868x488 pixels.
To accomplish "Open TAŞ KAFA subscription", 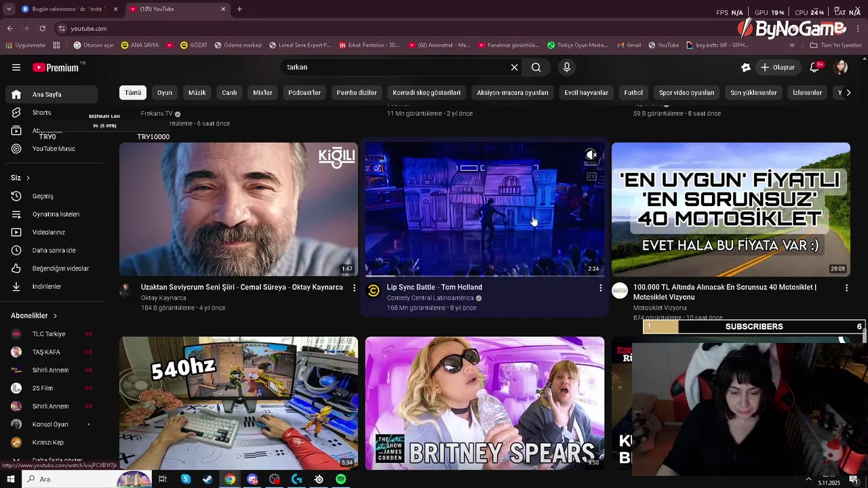I will pos(52,352).
